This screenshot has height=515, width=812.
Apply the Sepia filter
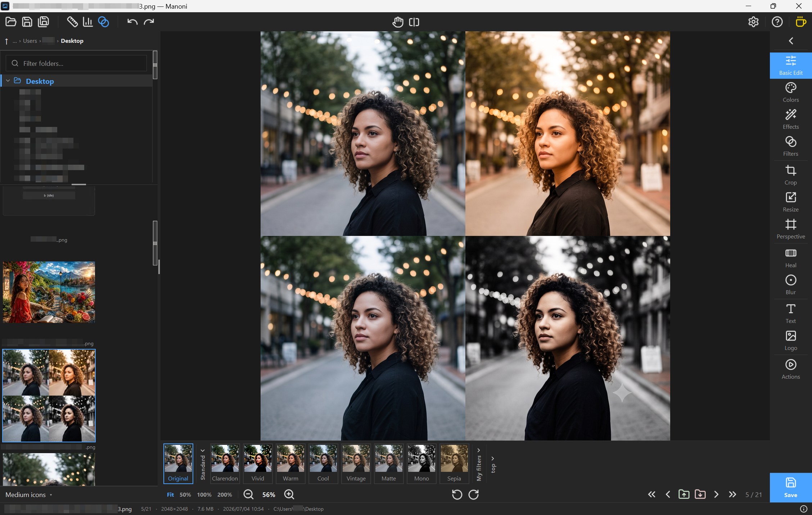(x=454, y=463)
